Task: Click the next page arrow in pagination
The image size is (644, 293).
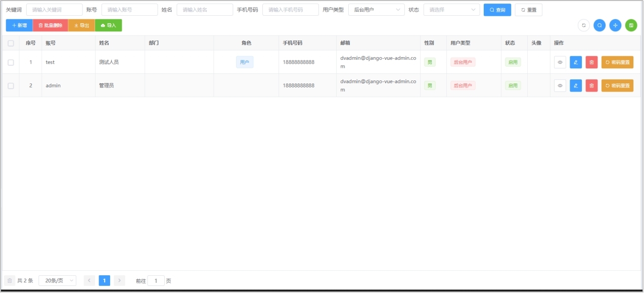Action: (119, 280)
